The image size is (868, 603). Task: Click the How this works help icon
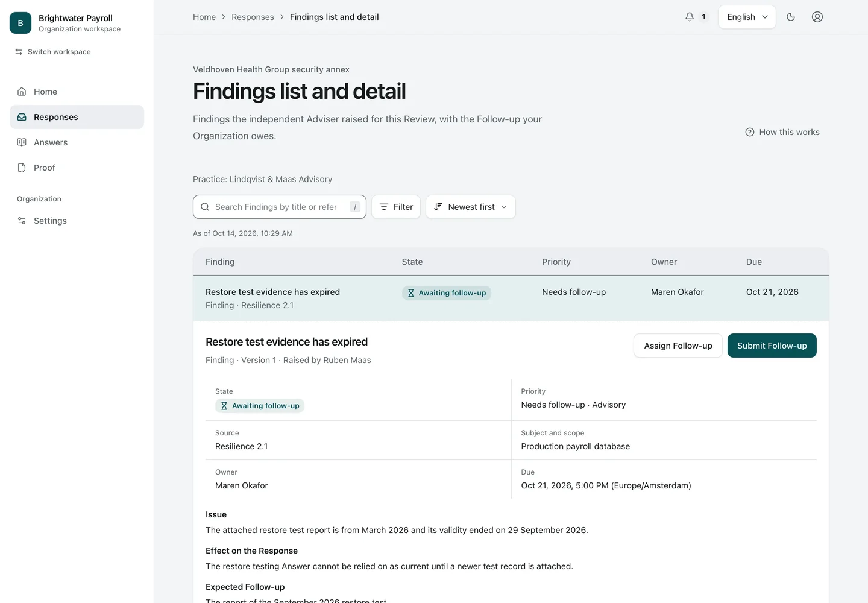coord(750,132)
